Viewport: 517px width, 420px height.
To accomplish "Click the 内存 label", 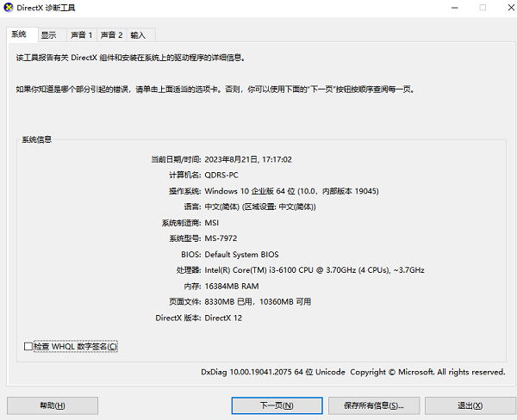I will coord(192,286).
